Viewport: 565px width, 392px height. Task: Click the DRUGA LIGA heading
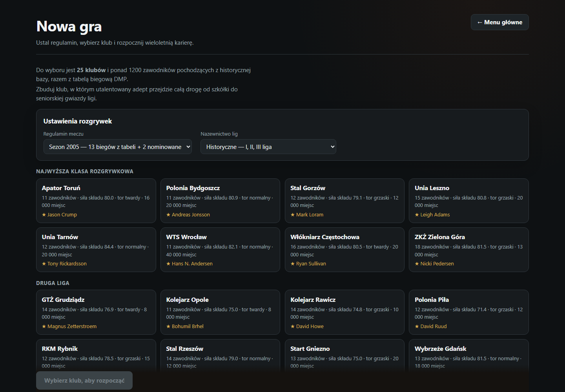click(53, 283)
